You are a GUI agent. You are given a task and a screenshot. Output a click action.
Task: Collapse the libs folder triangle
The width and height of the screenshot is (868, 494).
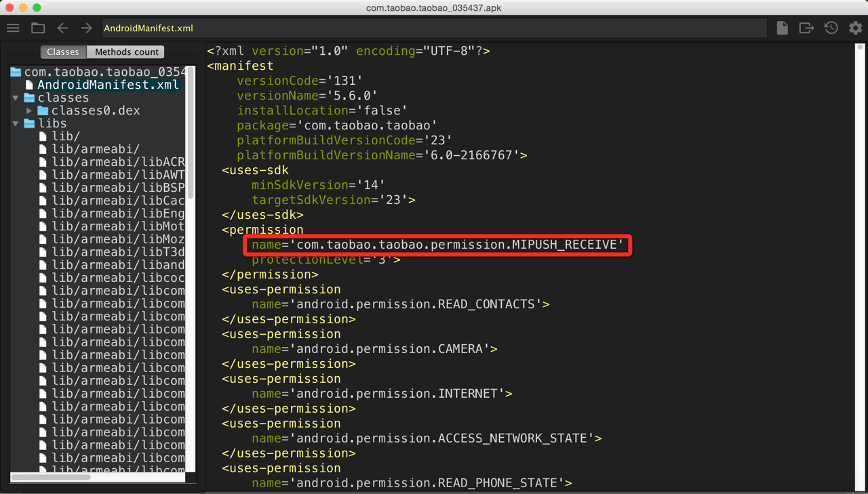coord(16,124)
